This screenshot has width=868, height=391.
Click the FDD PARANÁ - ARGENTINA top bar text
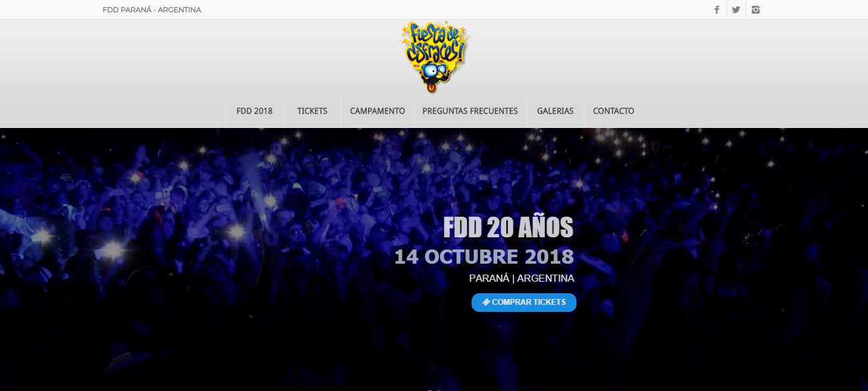[152, 10]
